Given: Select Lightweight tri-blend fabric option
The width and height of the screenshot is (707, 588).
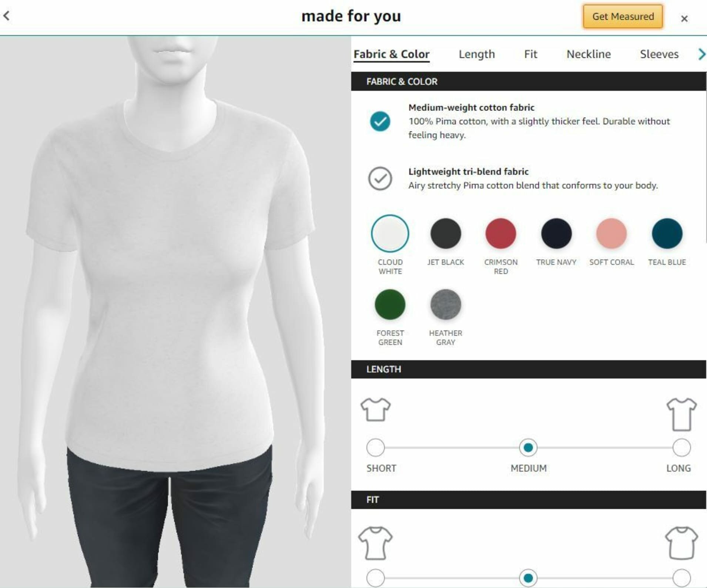Looking at the screenshot, I should click(x=380, y=178).
